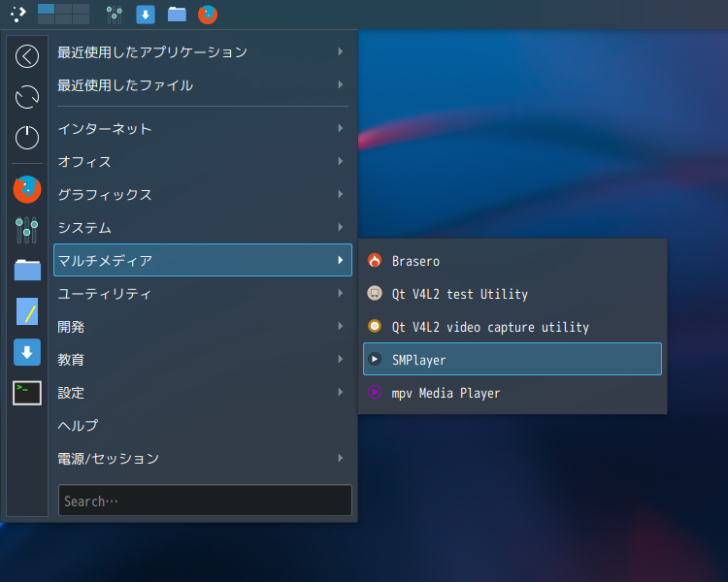Open the terminal icon in the menu sidebar
The image size is (728, 582).
point(27,393)
